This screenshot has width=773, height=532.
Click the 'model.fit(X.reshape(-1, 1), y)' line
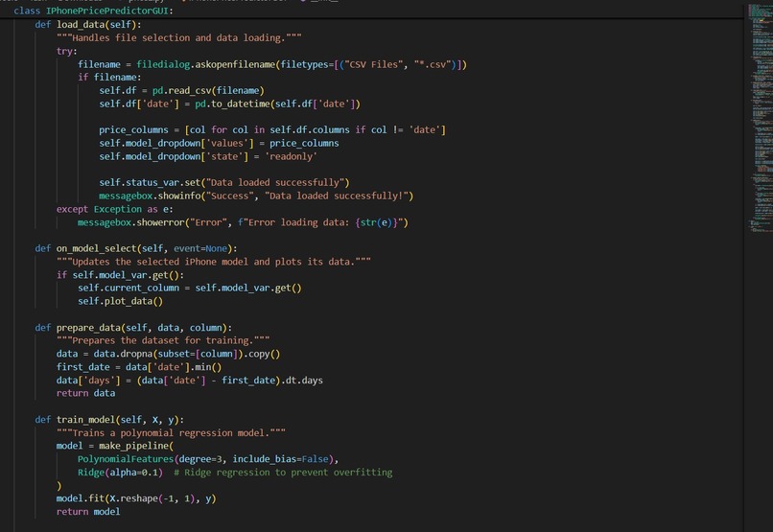136,498
